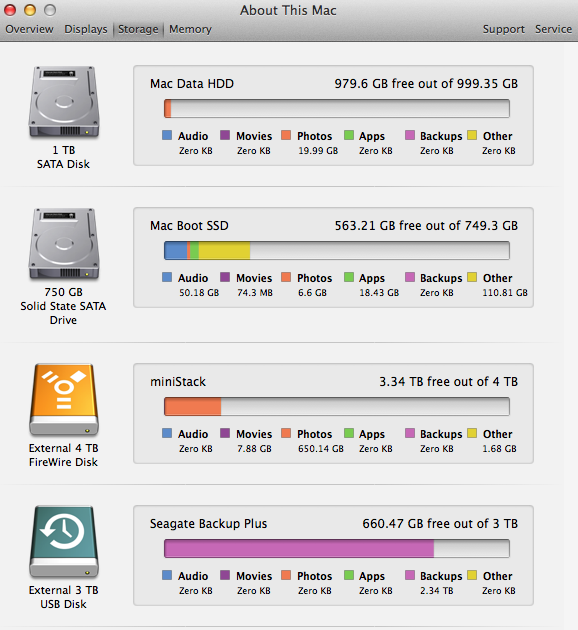This screenshot has height=630, width=578.
Task: Click the 1 TB SATA Disk drive icon
Action: 64,102
